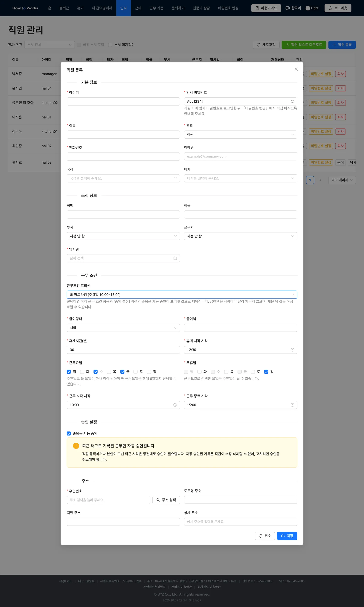Click the 휴게시간(분) input field
The image size is (364, 607).
(123, 350)
